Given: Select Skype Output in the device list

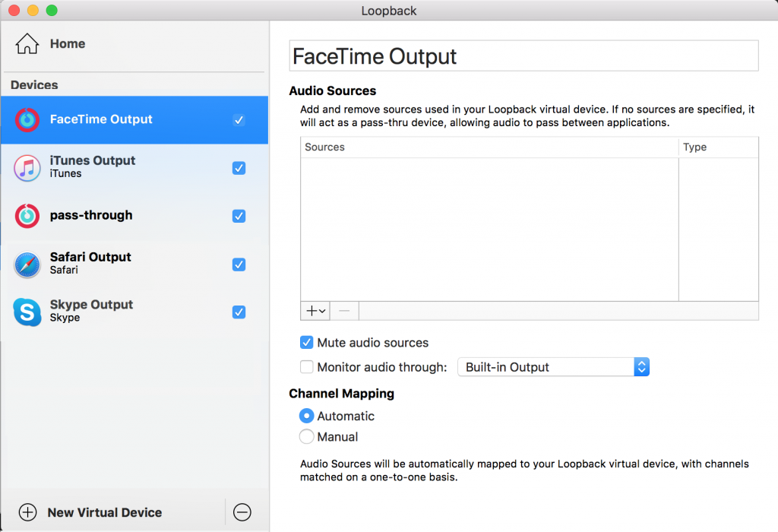Looking at the screenshot, I should click(134, 312).
